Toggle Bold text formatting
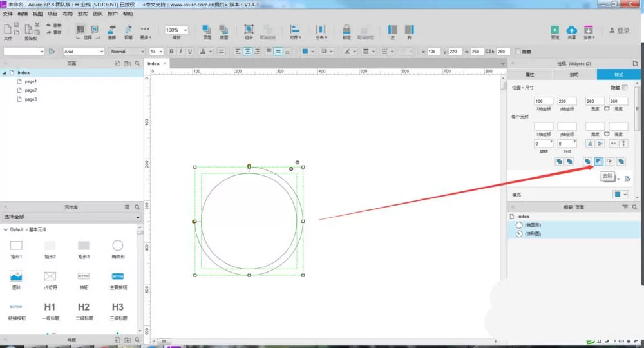 click(171, 52)
